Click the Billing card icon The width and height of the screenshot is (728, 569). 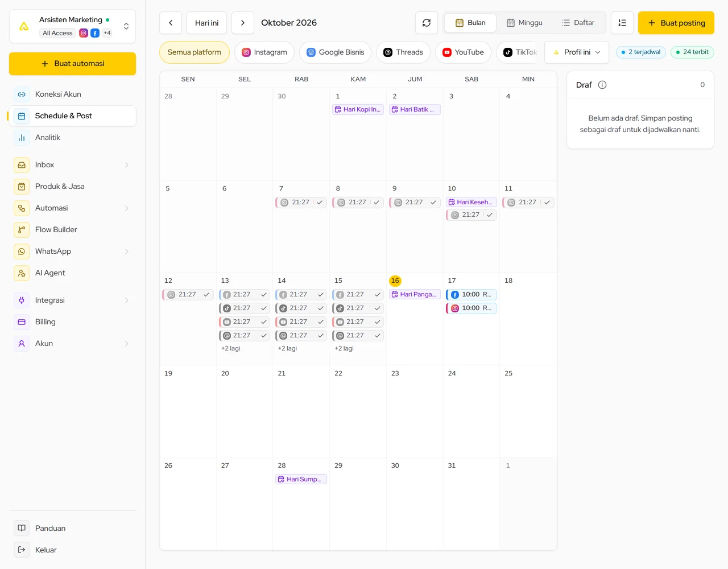22,322
